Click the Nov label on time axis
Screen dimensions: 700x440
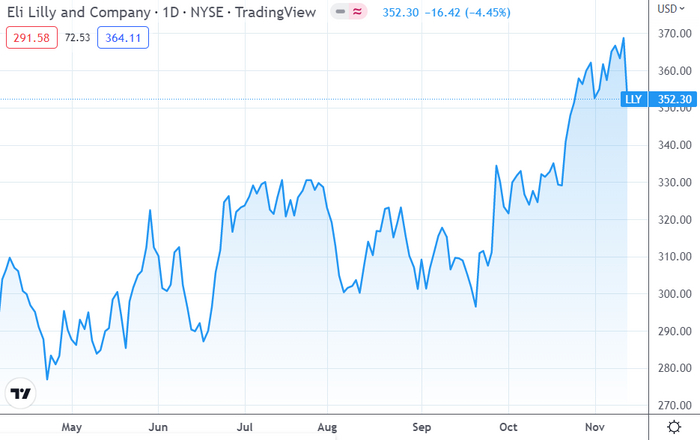595,427
